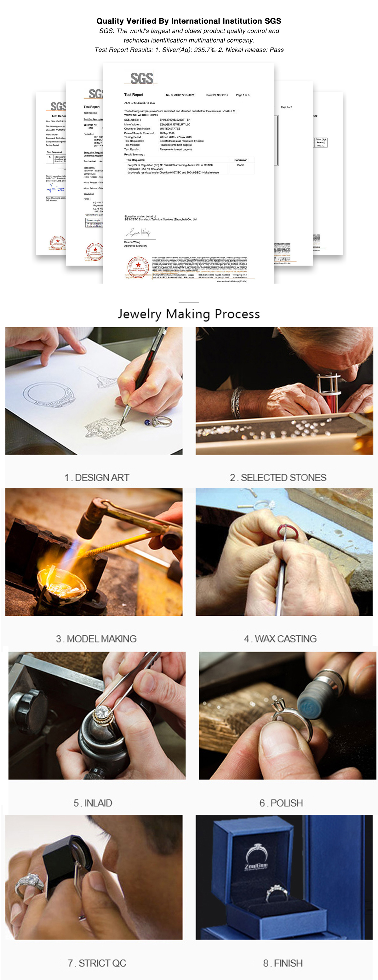Open the Design Art sketch photo

[94, 391]
